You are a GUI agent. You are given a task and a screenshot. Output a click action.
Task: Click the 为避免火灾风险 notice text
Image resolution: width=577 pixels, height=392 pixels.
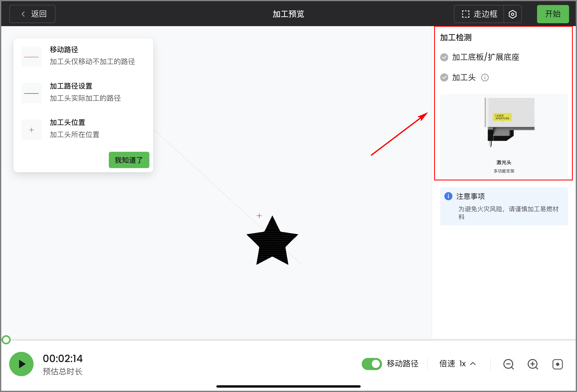coord(508,213)
